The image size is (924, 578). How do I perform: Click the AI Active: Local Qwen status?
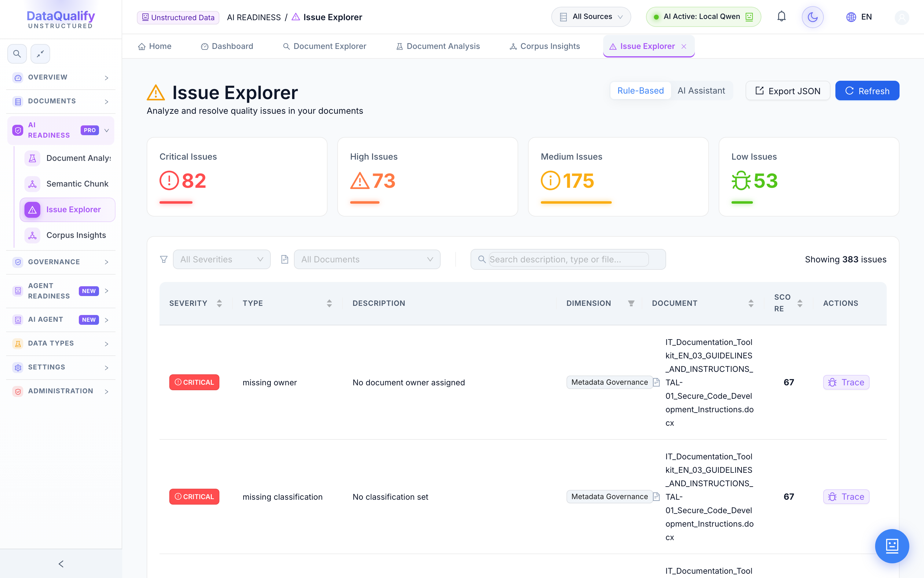coord(703,17)
